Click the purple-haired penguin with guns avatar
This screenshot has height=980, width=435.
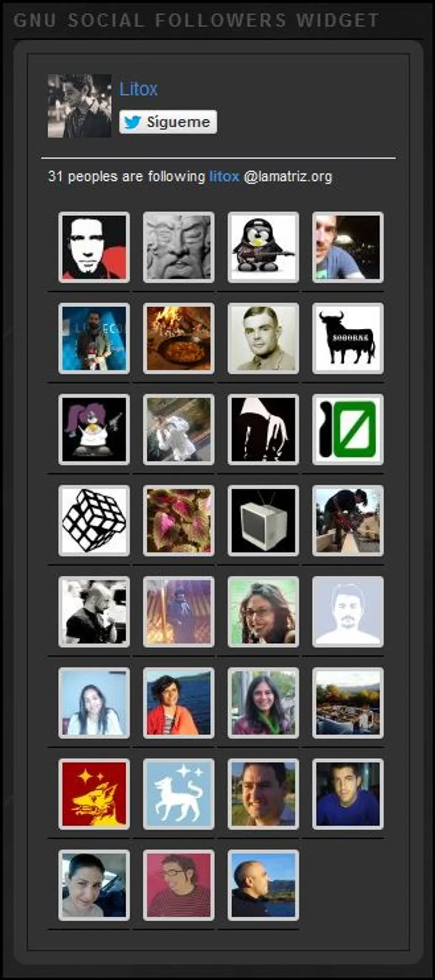tap(94, 429)
